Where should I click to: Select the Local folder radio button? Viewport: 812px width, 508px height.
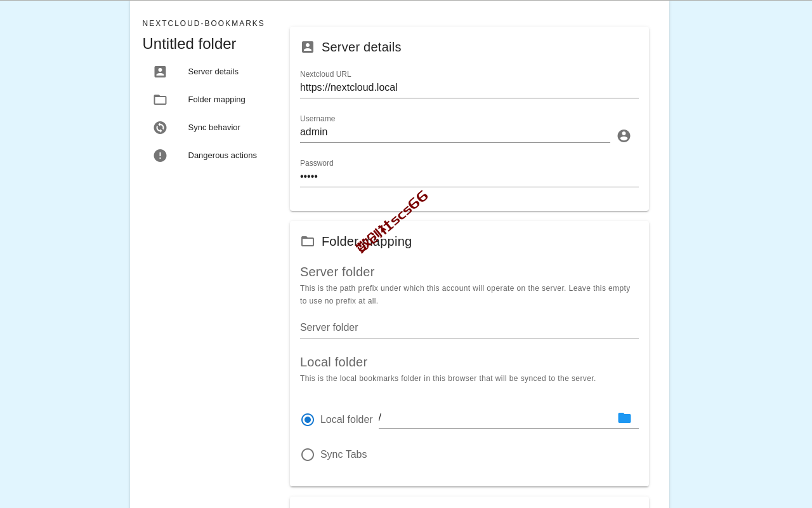pyautogui.click(x=308, y=420)
